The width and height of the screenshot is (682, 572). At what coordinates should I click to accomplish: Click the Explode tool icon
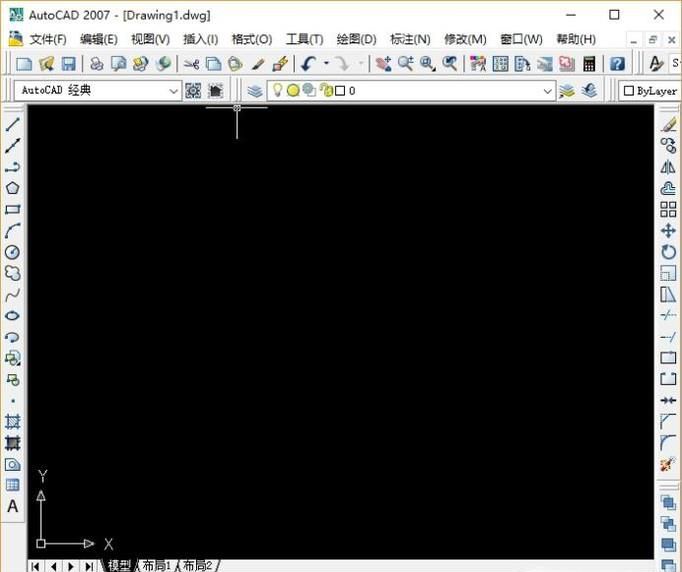point(668,465)
